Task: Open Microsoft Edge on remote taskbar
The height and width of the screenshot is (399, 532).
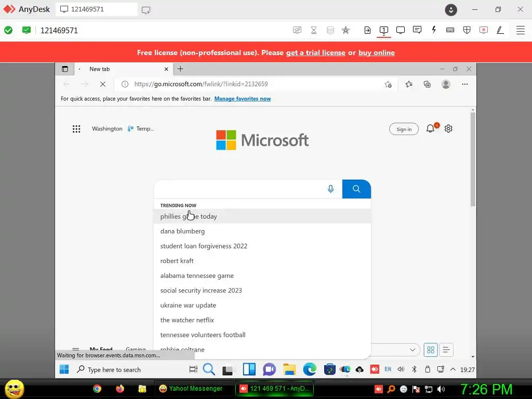Action: (x=310, y=369)
